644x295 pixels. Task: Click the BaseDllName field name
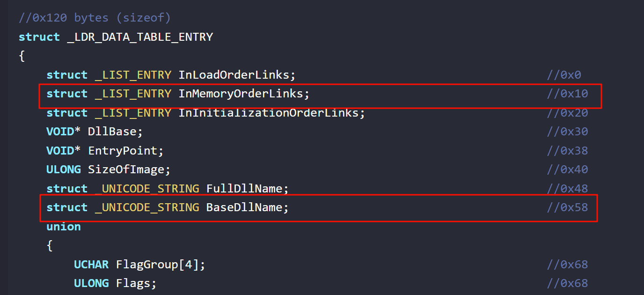point(244,207)
